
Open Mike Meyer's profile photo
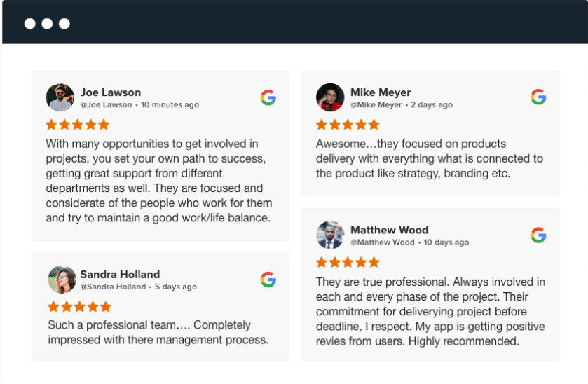tap(330, 97)
